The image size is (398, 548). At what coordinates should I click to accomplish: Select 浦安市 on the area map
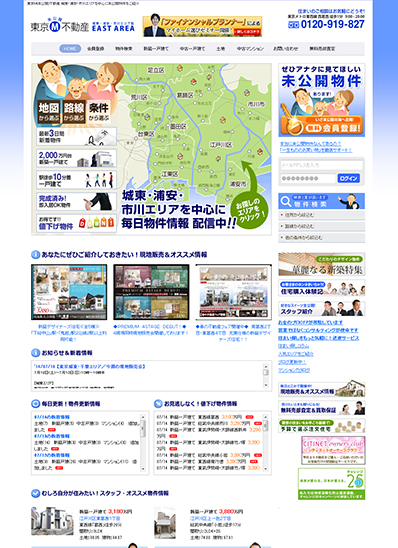(x=238, y=183)
